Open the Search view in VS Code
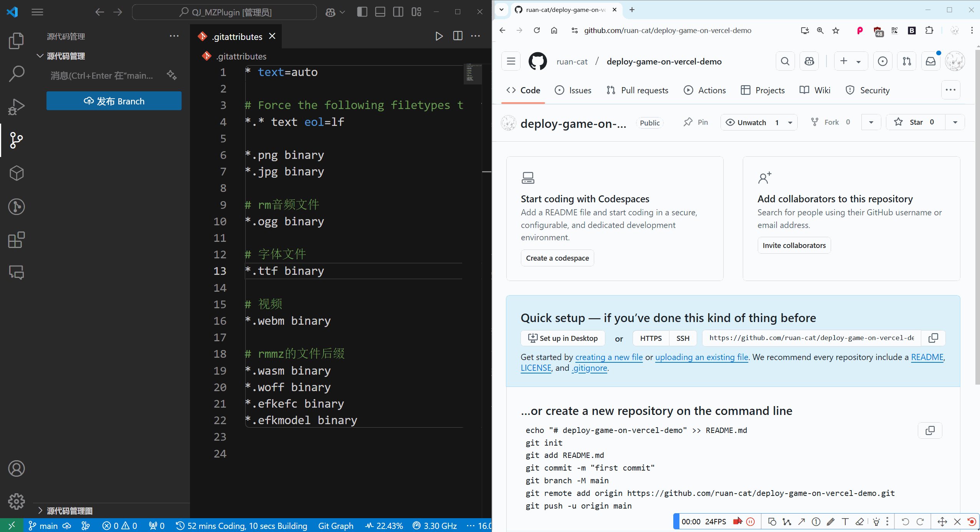 [x=16, y=74]
